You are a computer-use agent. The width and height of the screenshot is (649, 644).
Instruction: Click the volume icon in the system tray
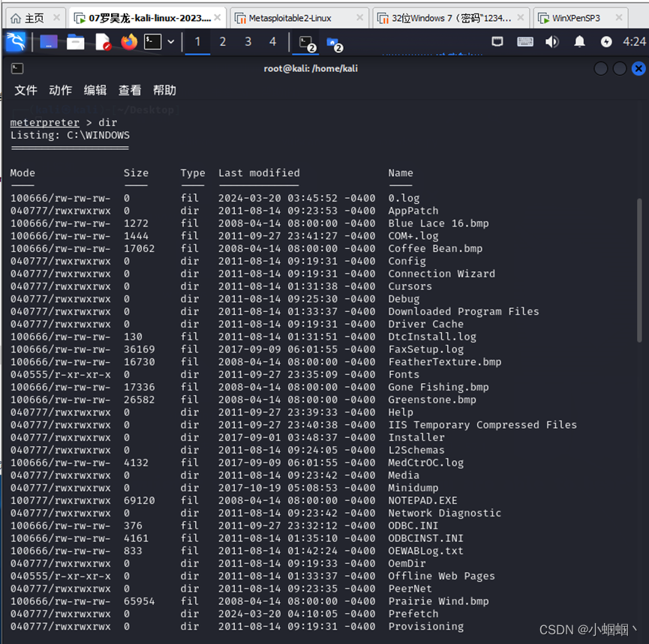pos(553,42)
